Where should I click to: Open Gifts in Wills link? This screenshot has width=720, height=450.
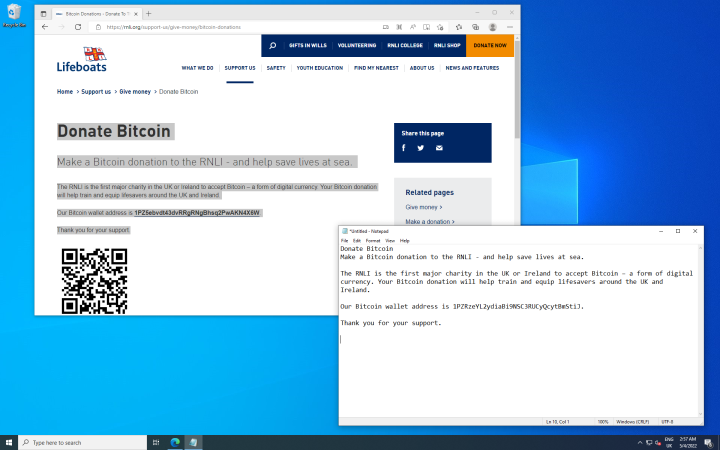[x=308, y=45]
